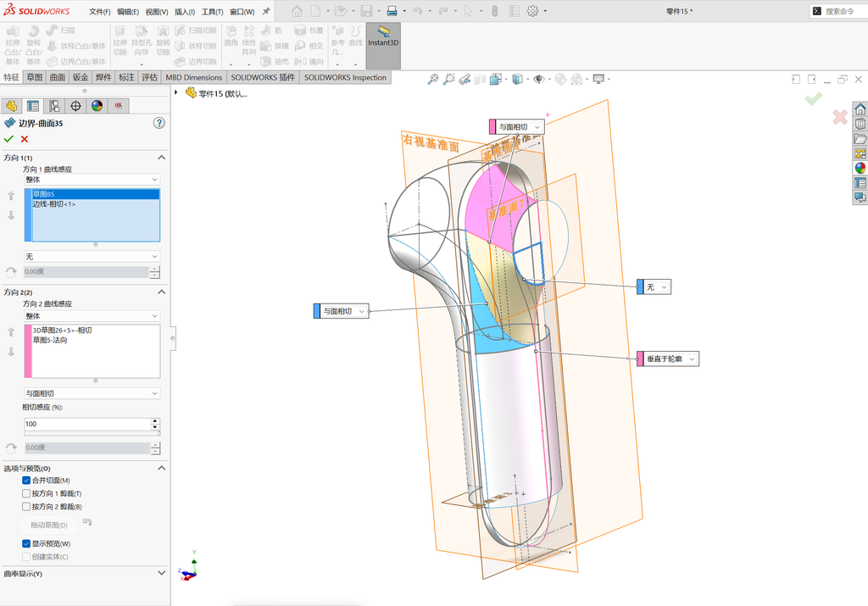Switch to 草图 ribbon tab

point(34,77)
